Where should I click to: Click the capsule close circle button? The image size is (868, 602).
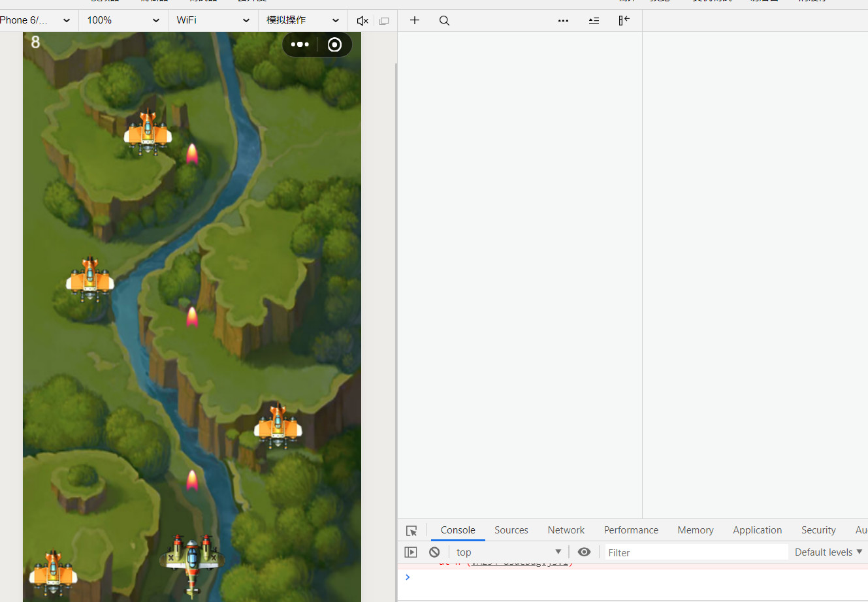[334, 44]
